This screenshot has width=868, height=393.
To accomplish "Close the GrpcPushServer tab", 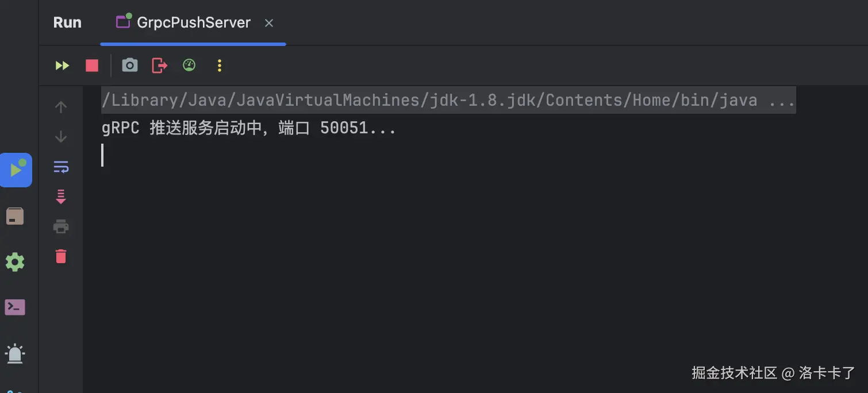I will [269, 23].
